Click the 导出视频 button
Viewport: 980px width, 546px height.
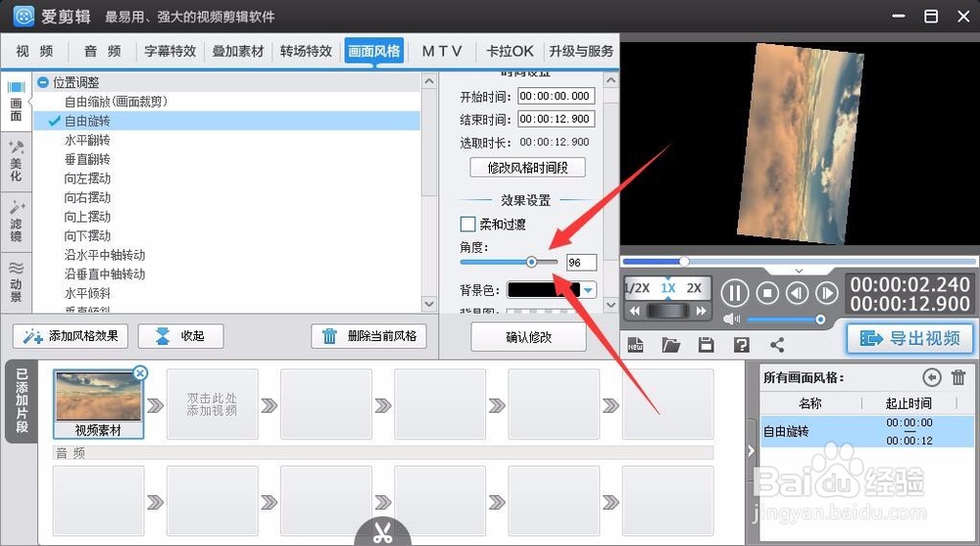(910, 339)
